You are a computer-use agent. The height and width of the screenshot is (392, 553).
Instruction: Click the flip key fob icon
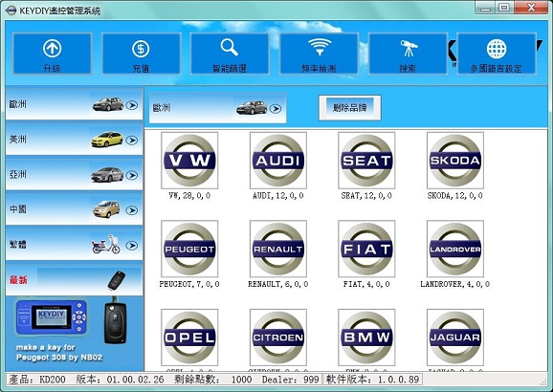117,280
